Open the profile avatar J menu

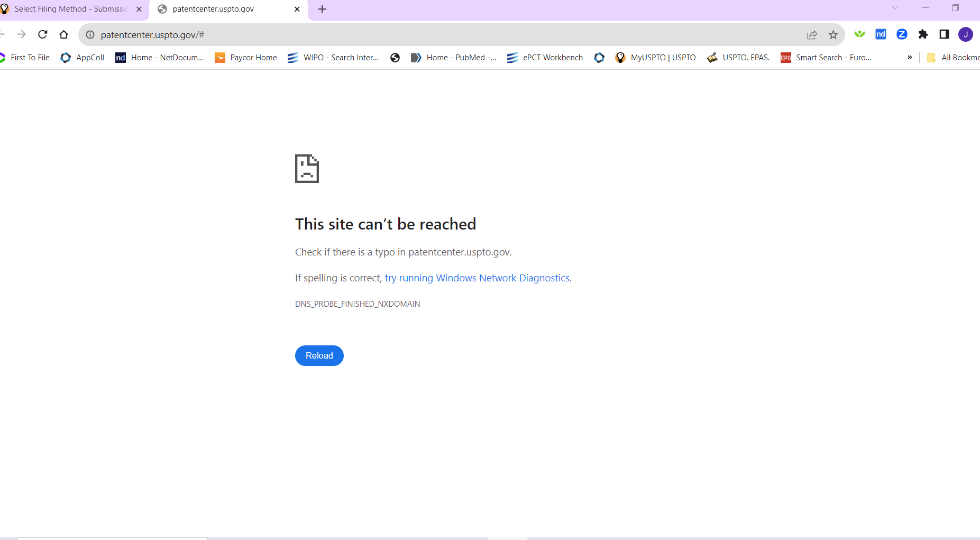click(965, 34)
